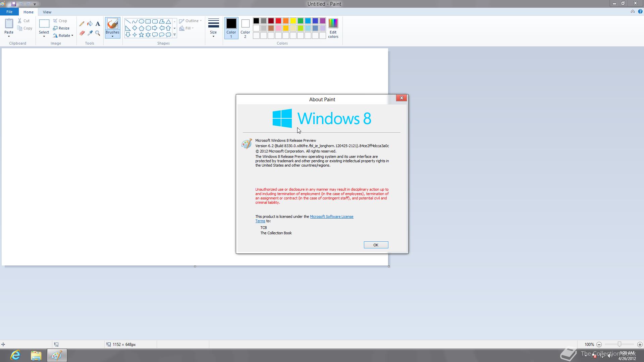
Task: Select the Eraser tool
Action: click(x=82, y=33)
